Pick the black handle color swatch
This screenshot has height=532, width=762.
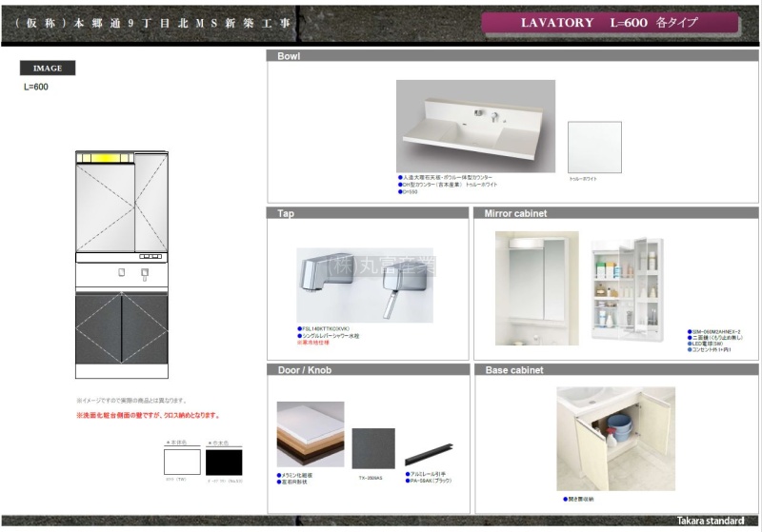(x=225, y=463)
